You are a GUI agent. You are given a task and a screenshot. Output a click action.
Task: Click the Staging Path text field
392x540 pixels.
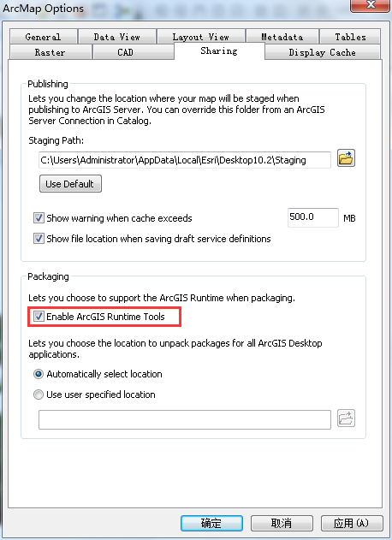pyautogui.click(x=185, y=160)
